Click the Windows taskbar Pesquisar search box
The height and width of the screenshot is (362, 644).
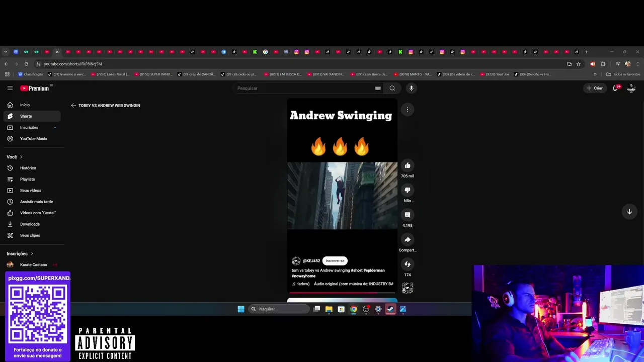(280, 309)
